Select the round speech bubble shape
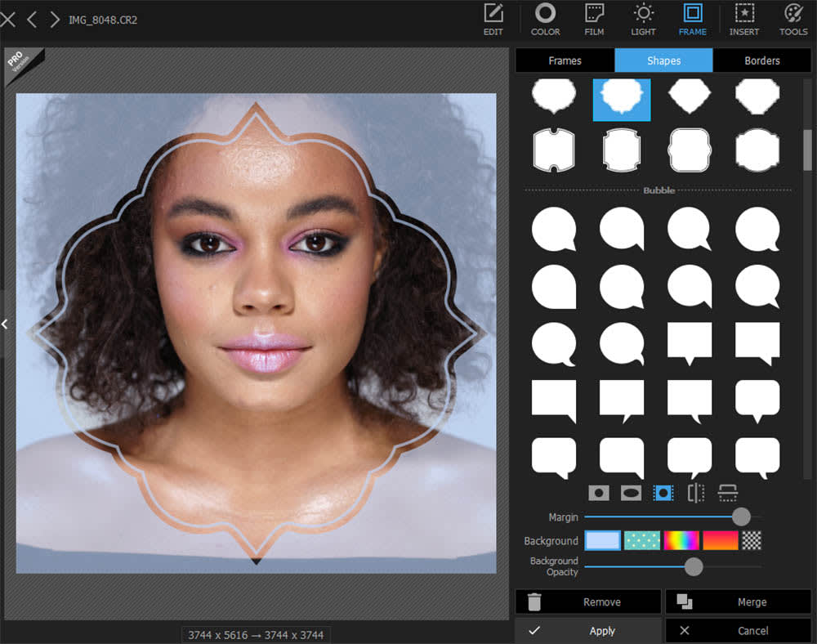Image resolution: width=817 pixels, height=644 pixels. [x=554, y=230]
